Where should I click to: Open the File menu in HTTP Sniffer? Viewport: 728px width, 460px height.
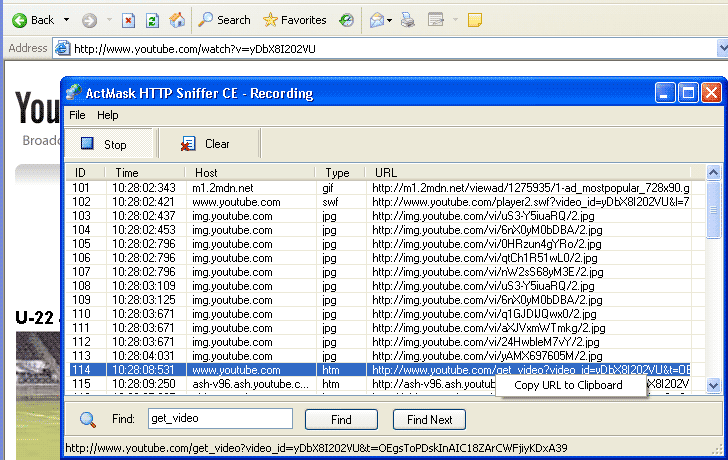pos(77,115)
